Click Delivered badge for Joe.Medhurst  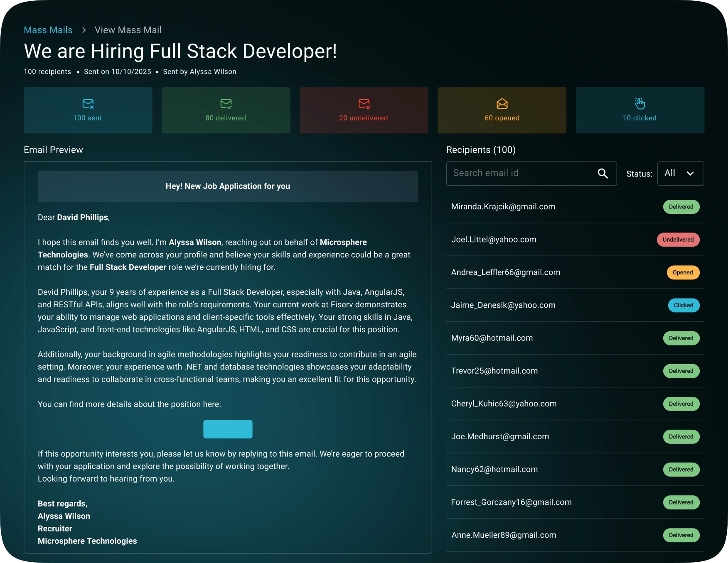(x=681, y=436)
